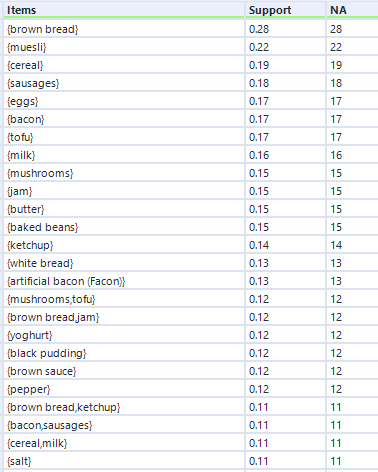Select the {bacon,sausages} row
Image resolution: width=378 pixels, height=472 pixels.
pos(191,425)
